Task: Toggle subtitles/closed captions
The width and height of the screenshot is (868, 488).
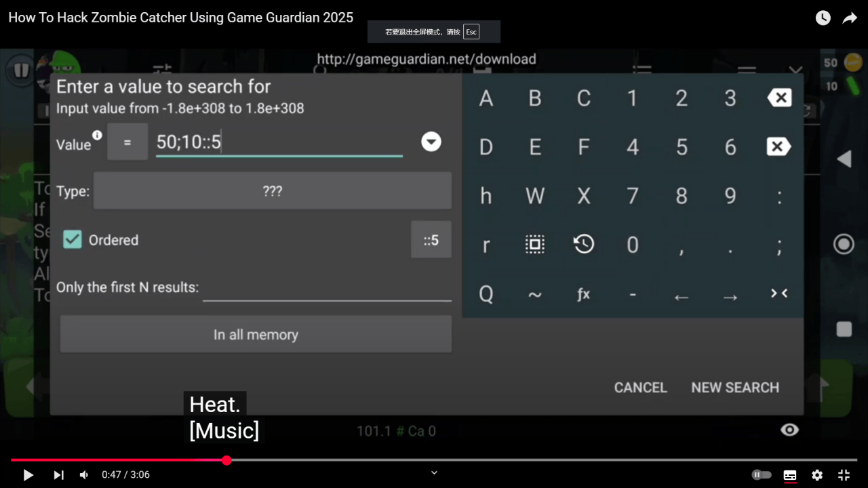Action: point(790,475)
